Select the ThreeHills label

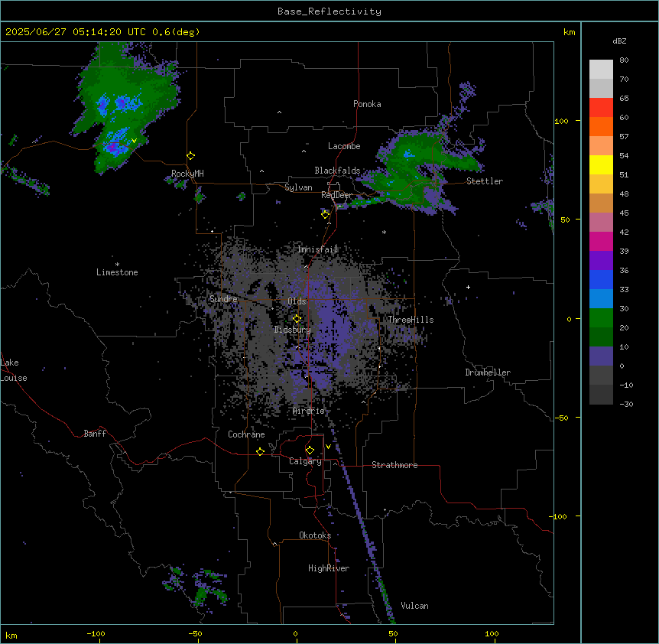tap(411, 320)
